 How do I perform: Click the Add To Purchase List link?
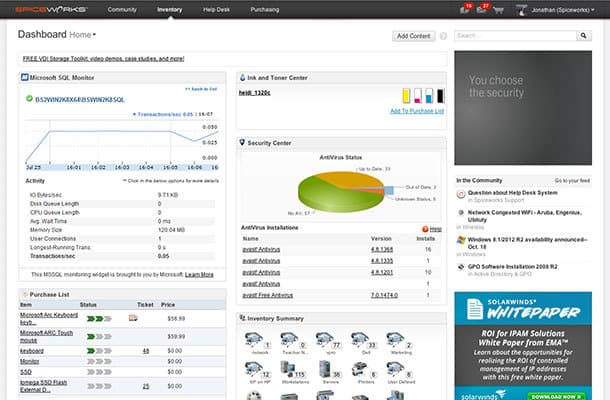(417, 111)
